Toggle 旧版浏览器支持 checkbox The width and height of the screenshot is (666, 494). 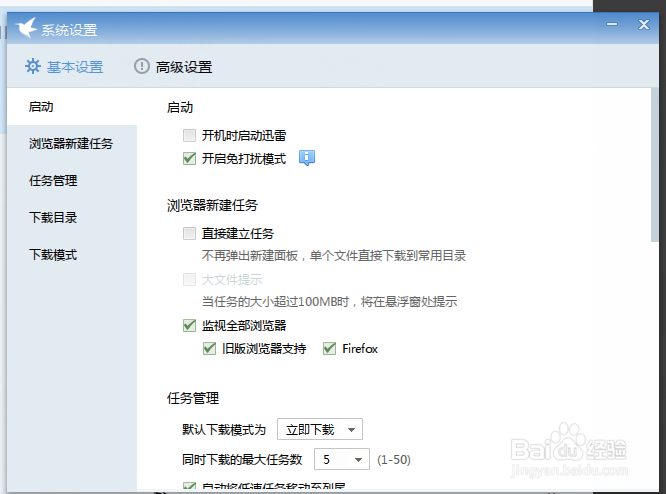click(209, 349)
